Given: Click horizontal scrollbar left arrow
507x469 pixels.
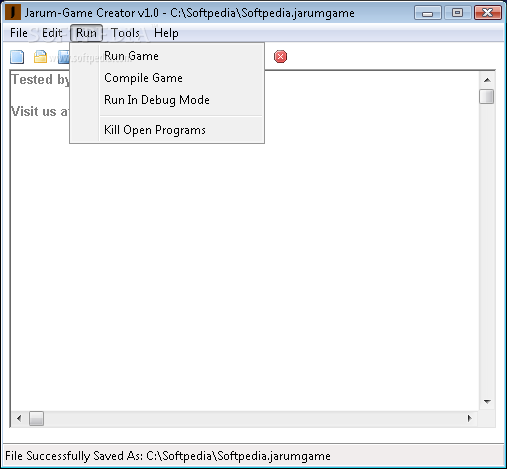Looking at the screenshot, I should [19, 418].
